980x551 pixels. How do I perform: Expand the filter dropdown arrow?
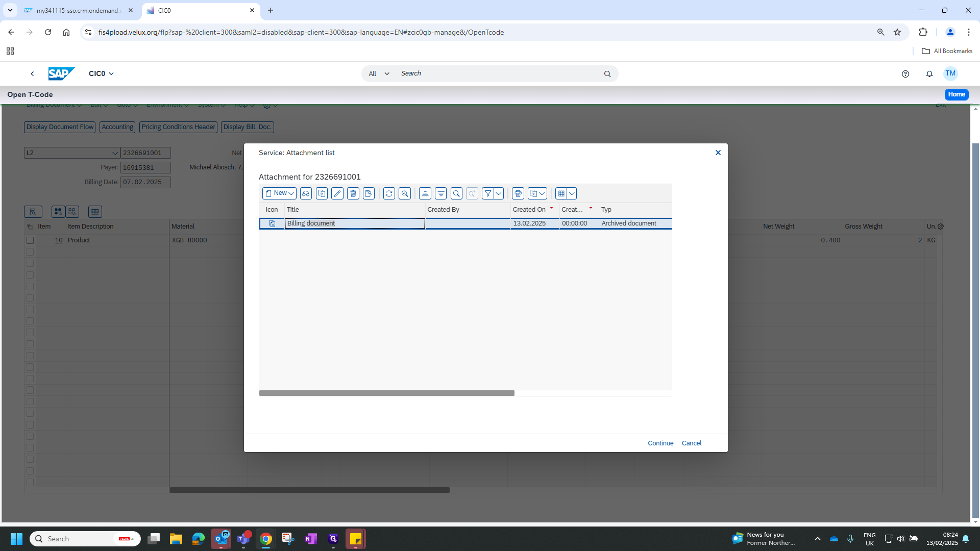(x=499, y=193)
